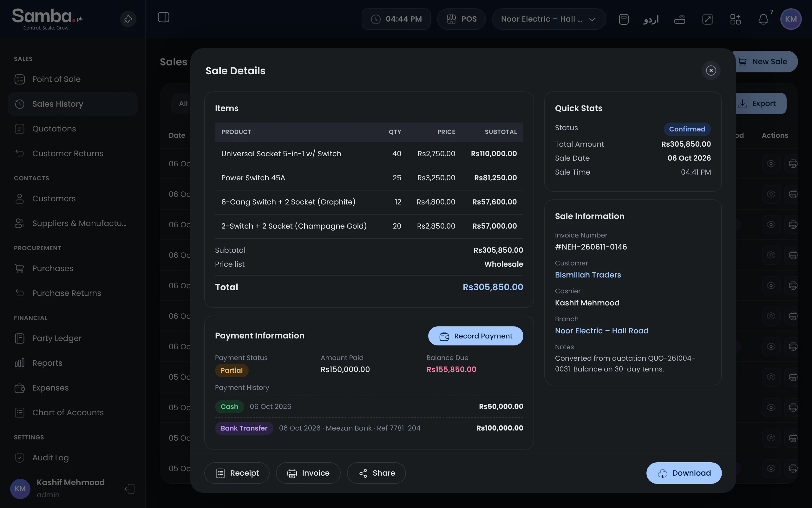Click the 04:44 PM clock chip
Image resolution: width=812 pixels, height=508 pixels.
click(396, 19)
